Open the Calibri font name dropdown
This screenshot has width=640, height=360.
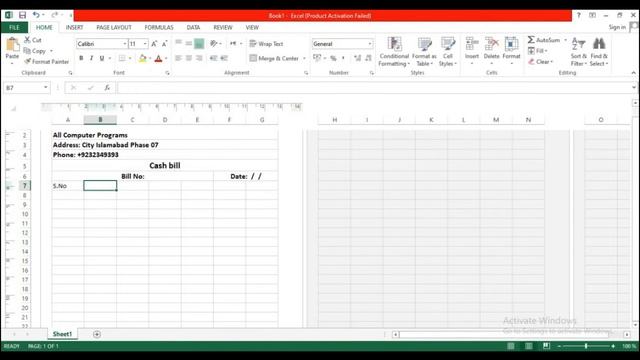pyautogui.click(x=124, y=44)
